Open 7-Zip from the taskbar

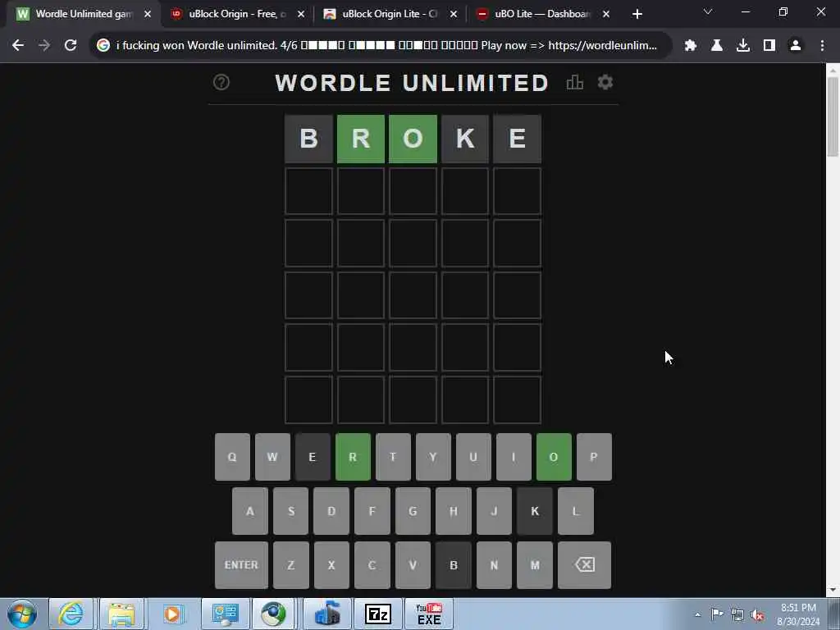[x=378, y=614]
